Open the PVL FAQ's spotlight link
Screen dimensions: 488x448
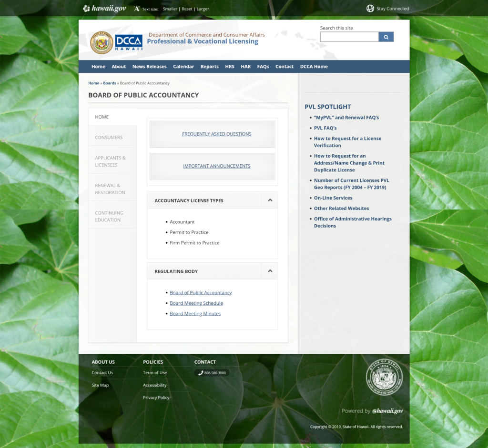click(x=325, y=128)
